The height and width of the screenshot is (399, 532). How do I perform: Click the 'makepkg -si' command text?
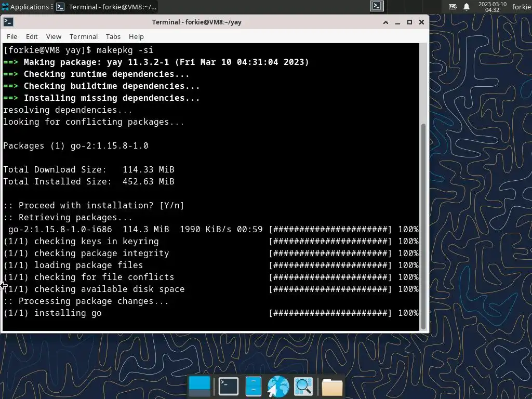(125, 50)
